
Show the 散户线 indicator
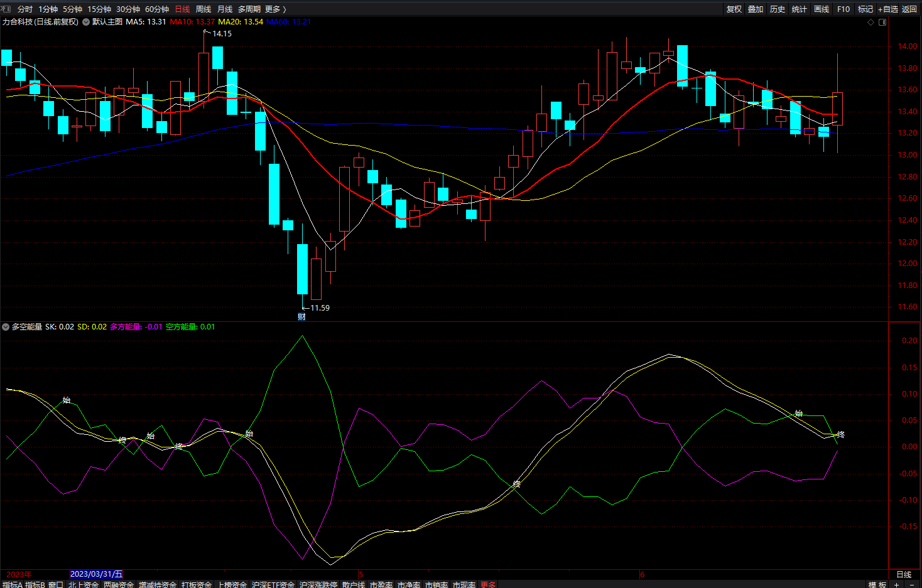354,584
